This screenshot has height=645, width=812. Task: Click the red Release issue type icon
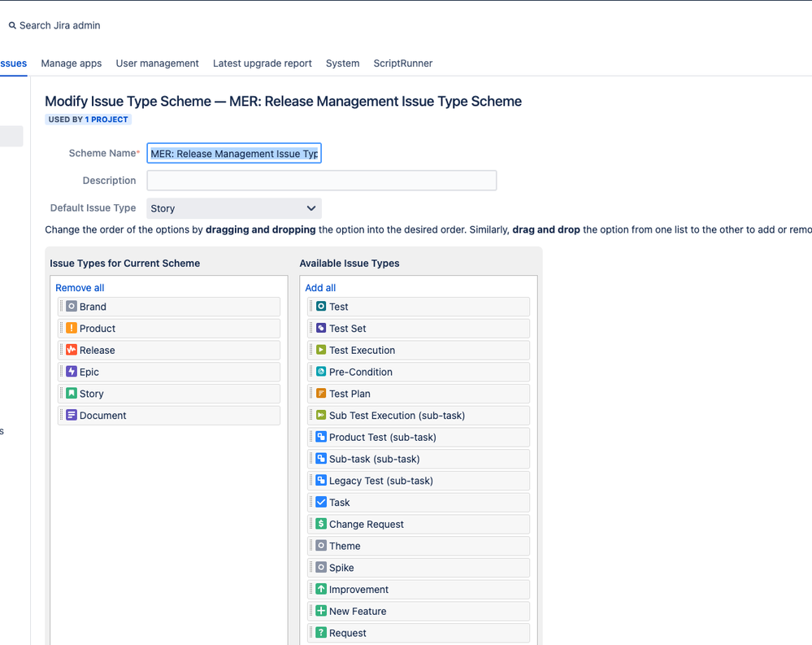[72, 350]
